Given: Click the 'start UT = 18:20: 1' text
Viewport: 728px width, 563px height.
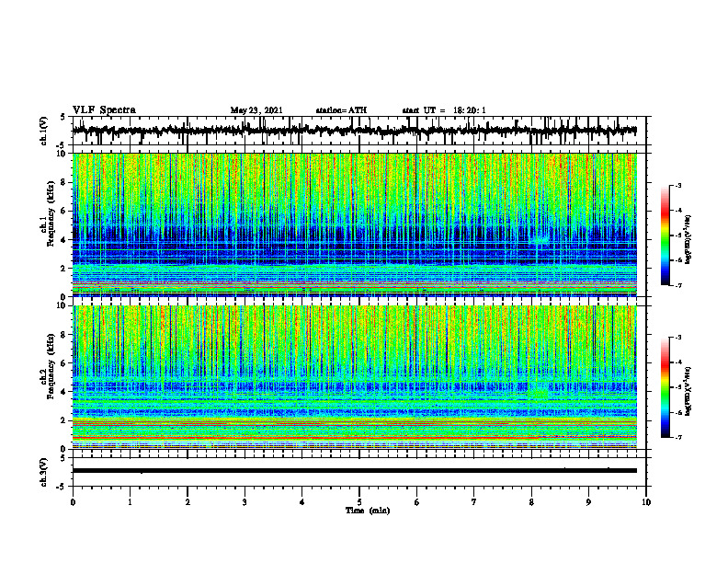Looking at the screenshot, I should pos(444,110).
